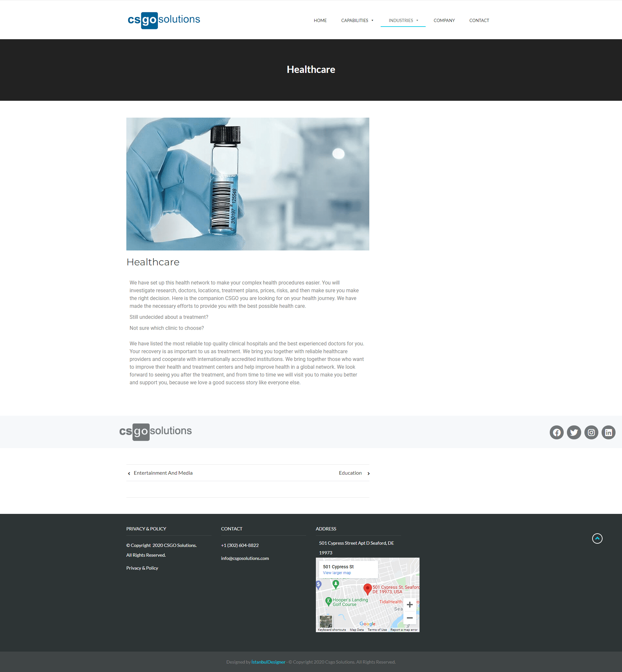Viewport: 622px width, 672px height.
Task: Click the 'Not sure which clinic to choose?' line
Action: click(167, 328)
